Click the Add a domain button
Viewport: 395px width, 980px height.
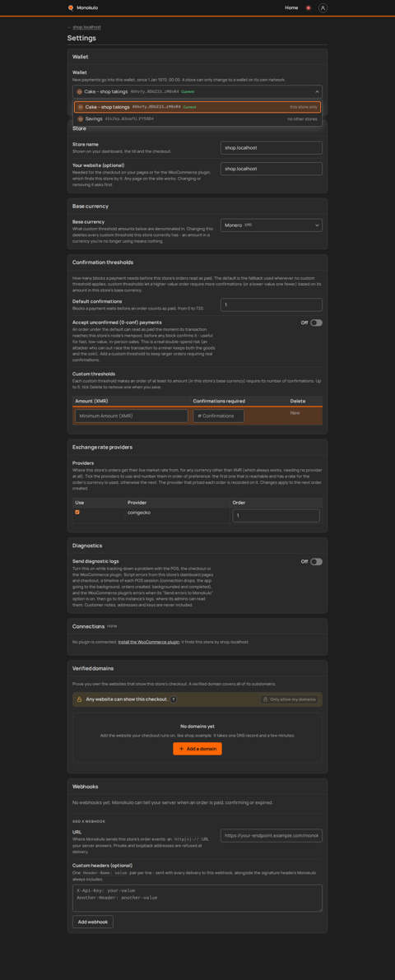click(x=197, y=748)
